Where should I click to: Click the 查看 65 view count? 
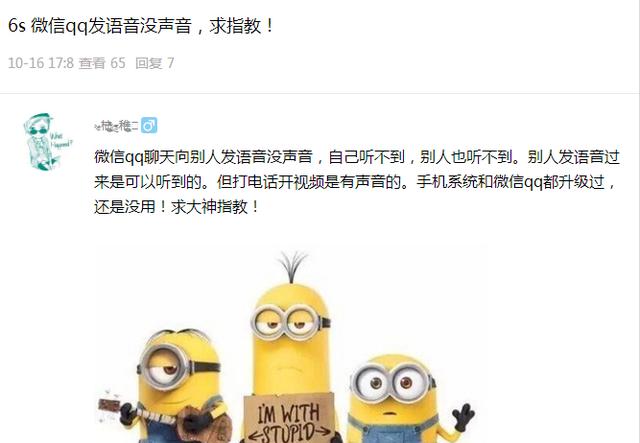coord(102,63)
